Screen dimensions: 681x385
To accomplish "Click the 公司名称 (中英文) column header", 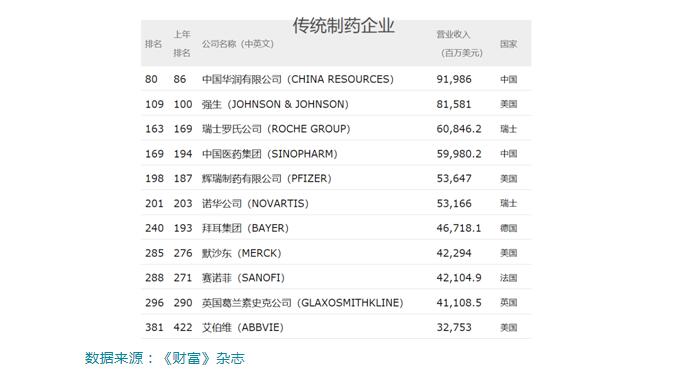I will tap(238, 44).
